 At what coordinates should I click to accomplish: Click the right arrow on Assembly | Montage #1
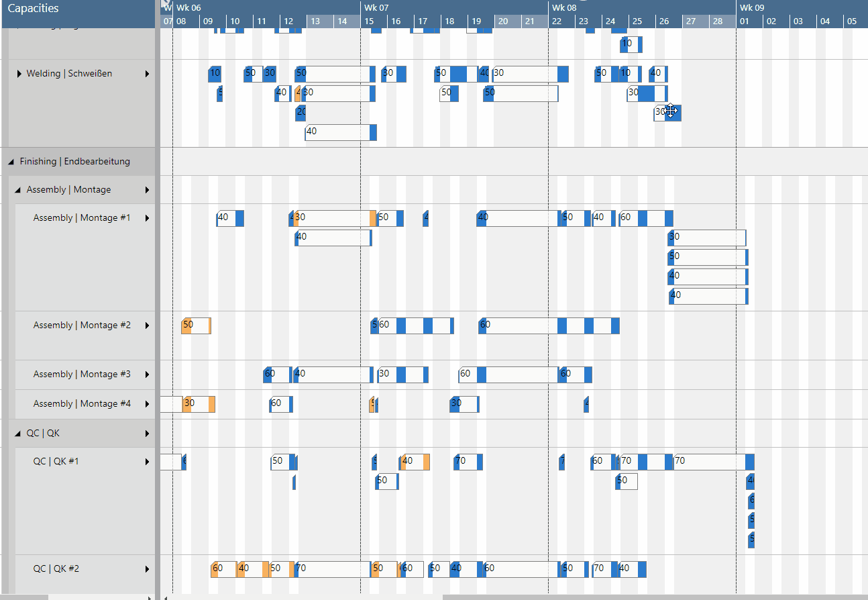point(147,218)
